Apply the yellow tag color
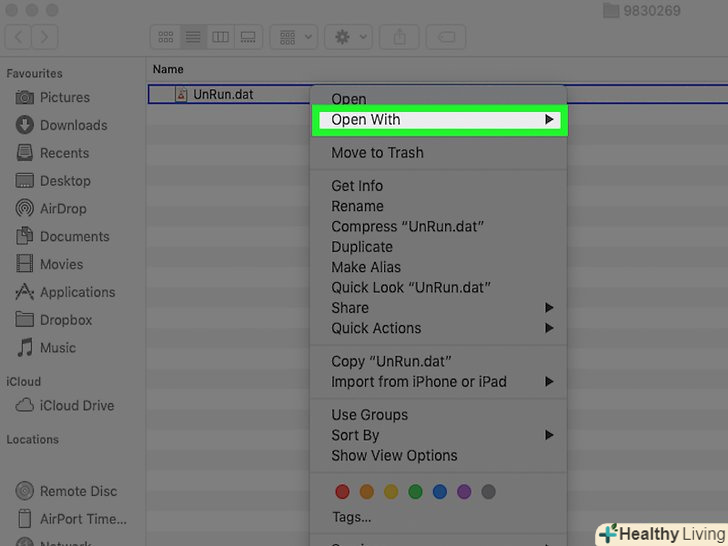The image size is (728, 546). [x=391, y=492]
